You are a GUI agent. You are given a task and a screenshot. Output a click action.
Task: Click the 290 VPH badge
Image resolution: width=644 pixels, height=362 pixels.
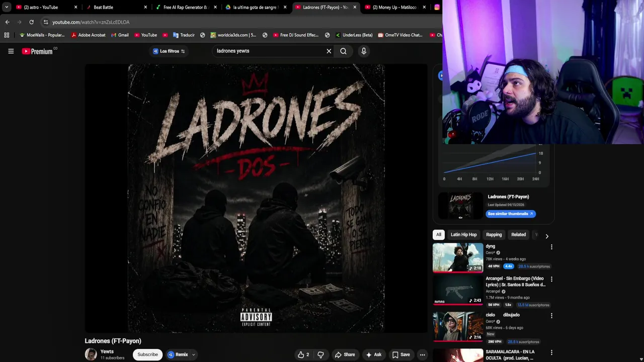pos(495,342)
